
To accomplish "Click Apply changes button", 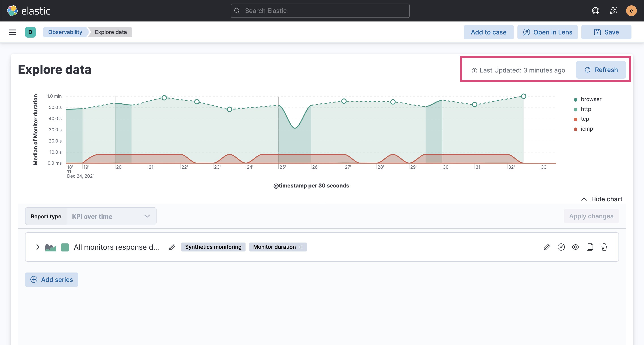I will click(x=591, y=216).
